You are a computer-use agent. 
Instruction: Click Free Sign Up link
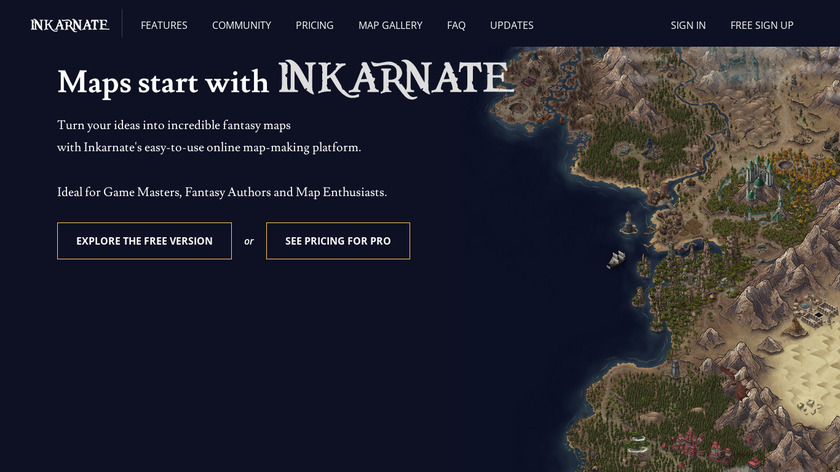coord(762,25)
